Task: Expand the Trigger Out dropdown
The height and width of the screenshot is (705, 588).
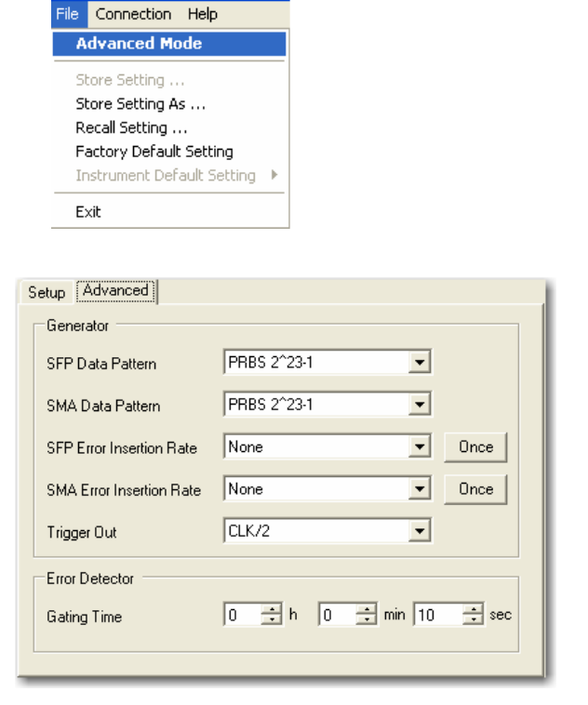Action: click(x=420, y=531)
